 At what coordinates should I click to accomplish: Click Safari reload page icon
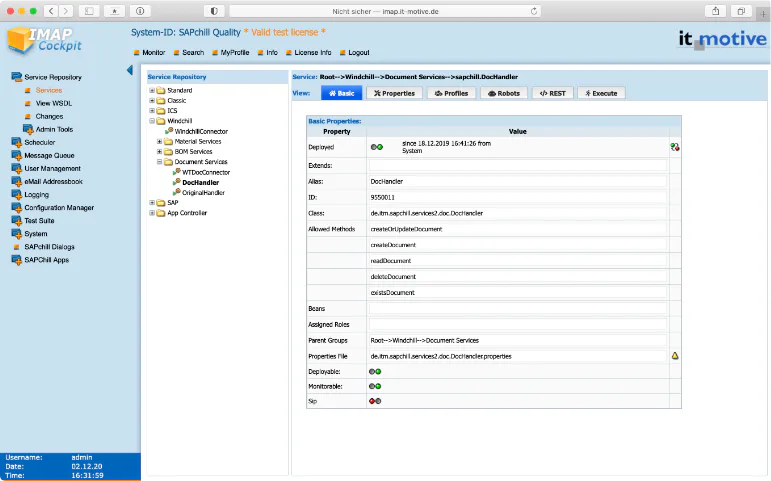534,11
